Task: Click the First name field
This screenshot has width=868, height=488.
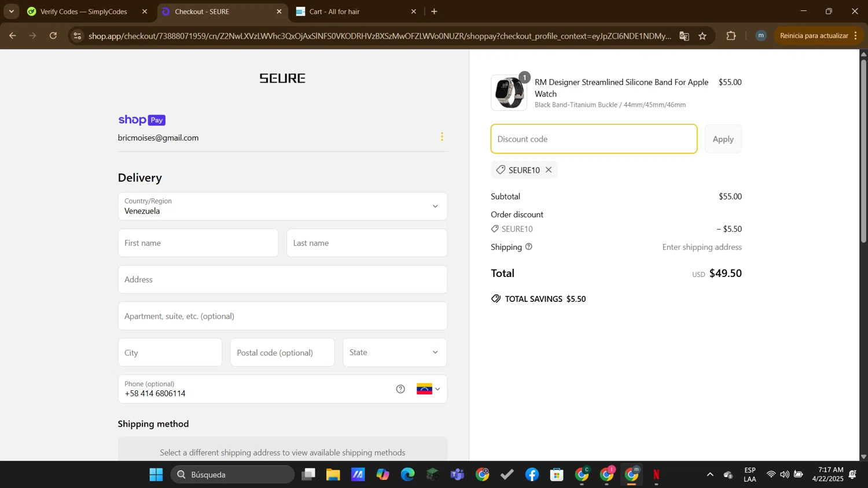Action: pyautogui.click(x=198, y=243)
